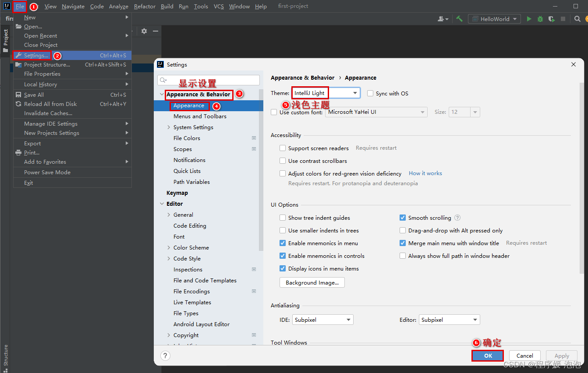The width and height of the screenshot is (588, 373).
Task: Uncheck Display icons in menu items
Action: 283,268
